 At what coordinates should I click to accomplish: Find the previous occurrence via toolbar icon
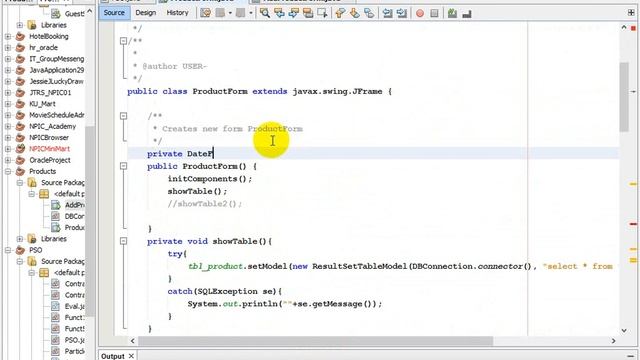coord(279,13)
